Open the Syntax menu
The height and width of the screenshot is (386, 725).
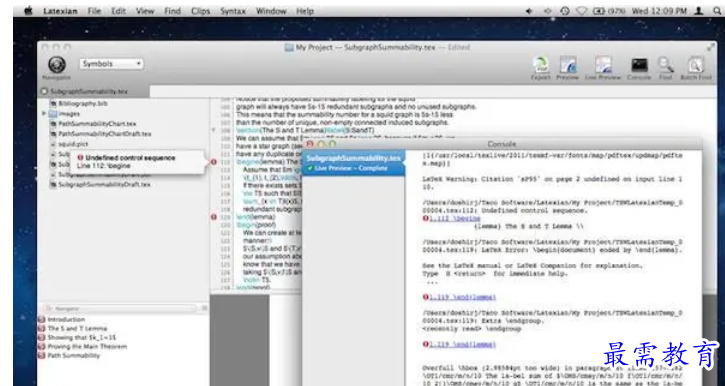[x=233, y=11]
